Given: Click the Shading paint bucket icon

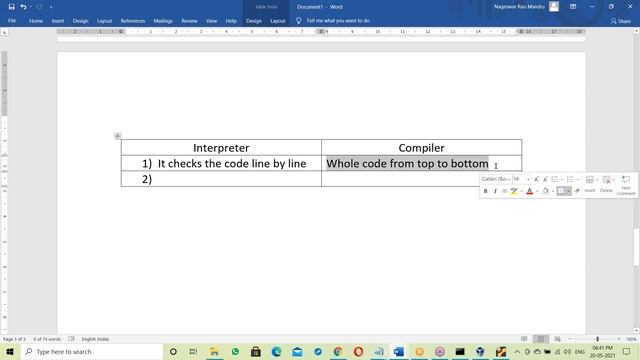Looking at the screenshot, I should pos(545,191).
